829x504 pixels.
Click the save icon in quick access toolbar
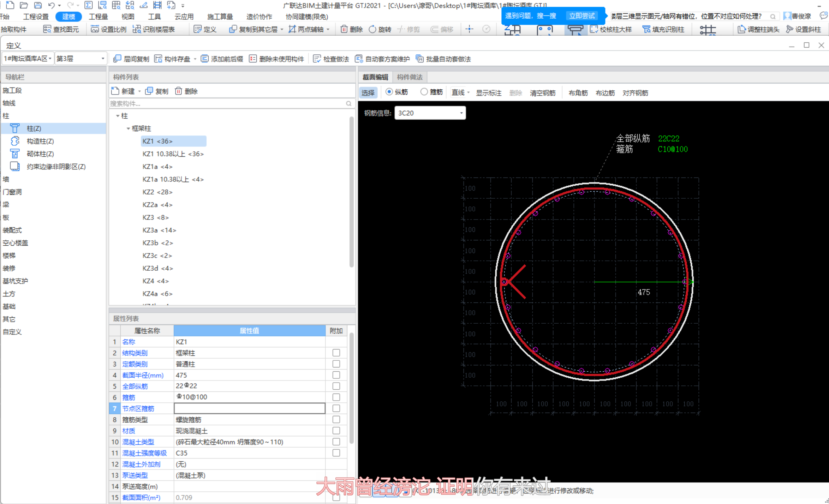point(38,5)
